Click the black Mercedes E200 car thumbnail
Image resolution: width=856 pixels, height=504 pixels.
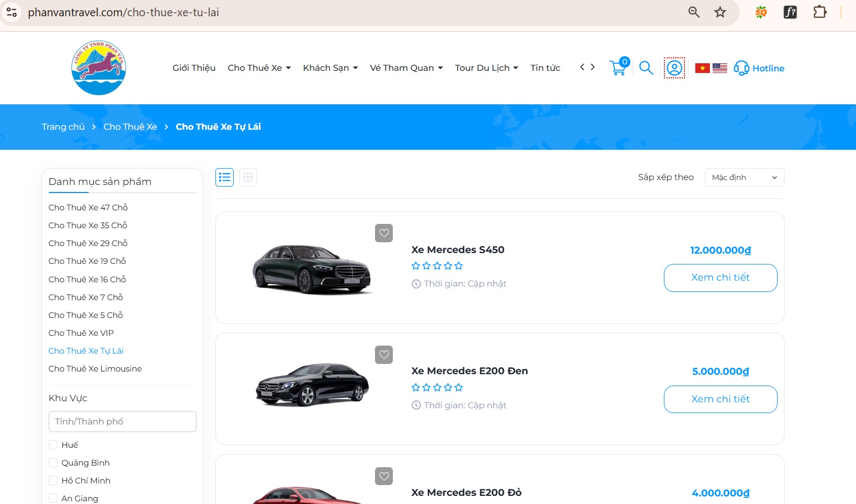click(x=313, y=384)
